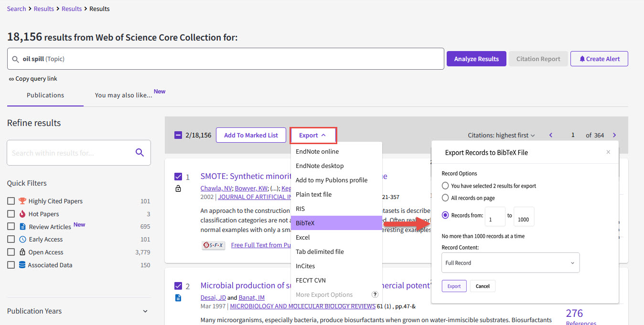This screenshot has height=325, width=644.
Task: Open the Record Content Full Record dropdown
Action: [510, 263]
